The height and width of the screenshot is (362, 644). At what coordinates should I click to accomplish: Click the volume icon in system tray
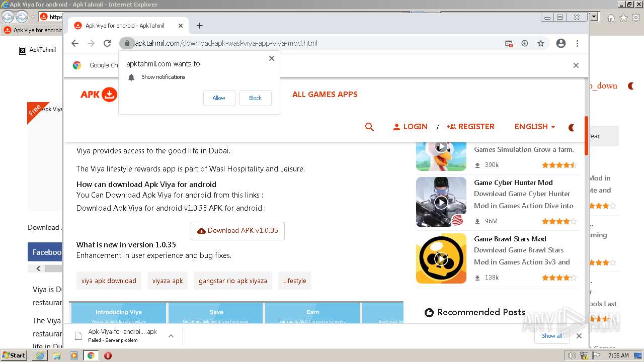(572, 355)
